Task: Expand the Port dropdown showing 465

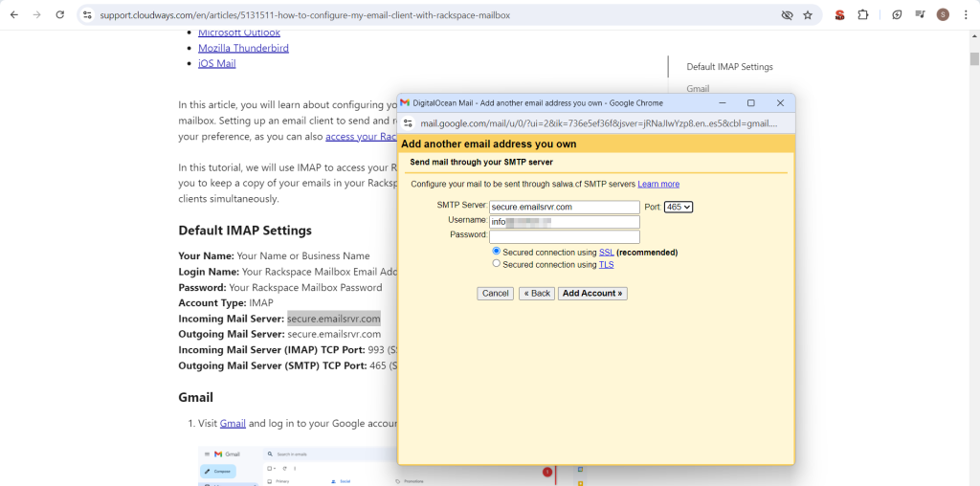Action: pyautogui.click(x=678, y=207)
